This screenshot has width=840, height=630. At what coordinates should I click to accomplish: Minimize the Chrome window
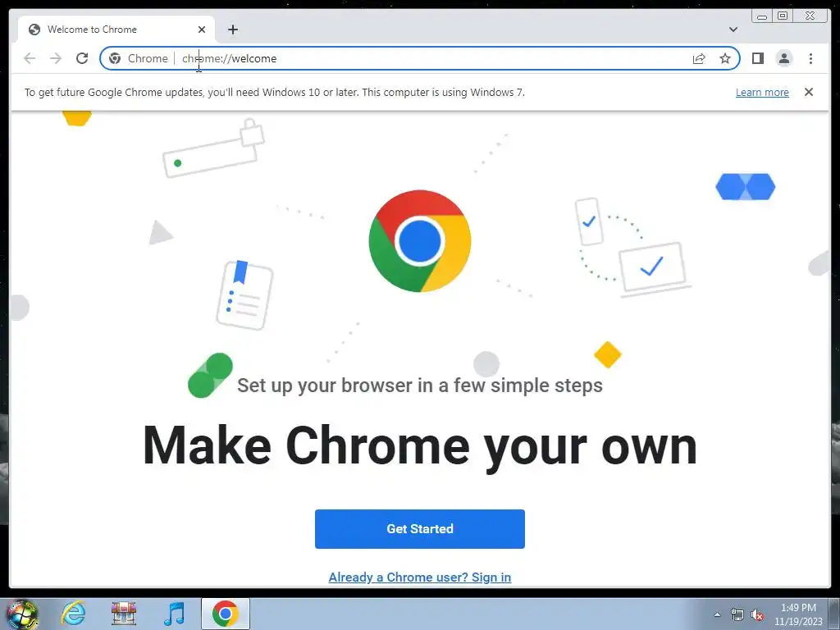point(762,16)
